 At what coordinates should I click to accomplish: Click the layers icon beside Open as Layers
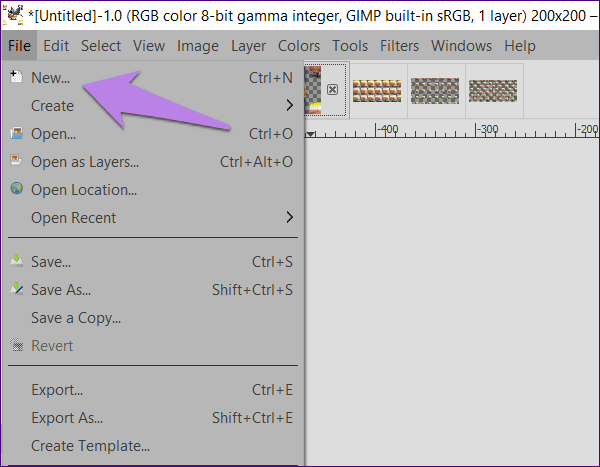(16, 160)
